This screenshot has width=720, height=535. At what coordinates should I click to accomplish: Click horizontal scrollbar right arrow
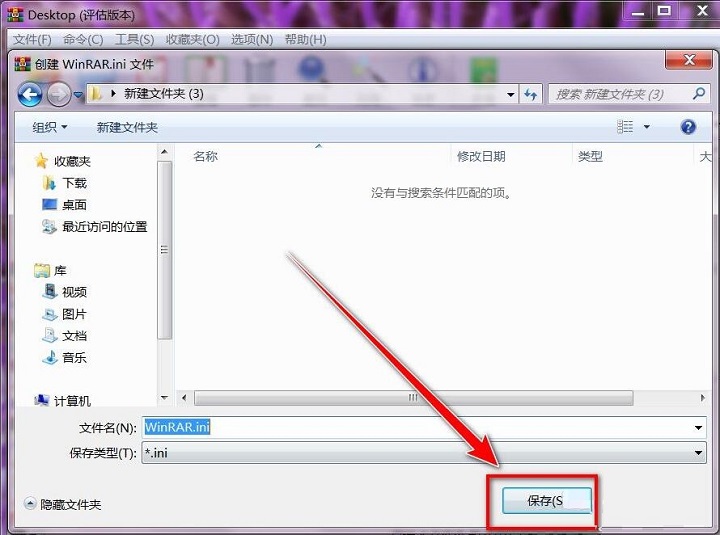pos(703,398)
